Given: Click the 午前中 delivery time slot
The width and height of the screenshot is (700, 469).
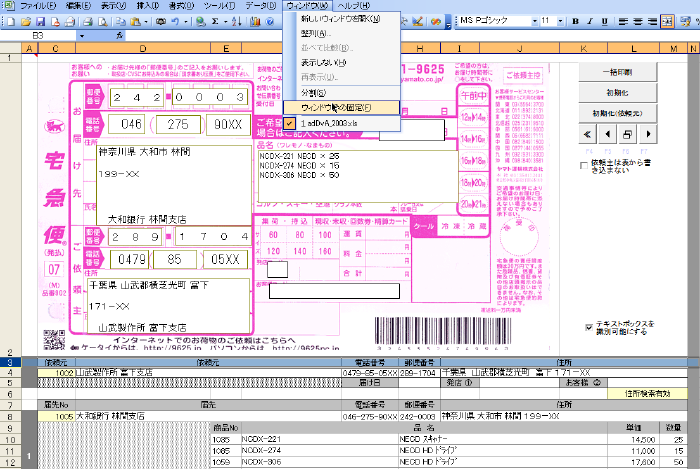Looking at the screenshot, I should tap(473, 96).
